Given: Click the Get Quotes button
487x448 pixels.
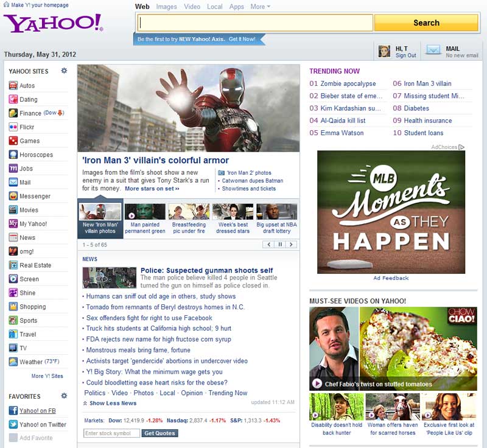Looking at the screenshot, I should click(x=159, y=433).
